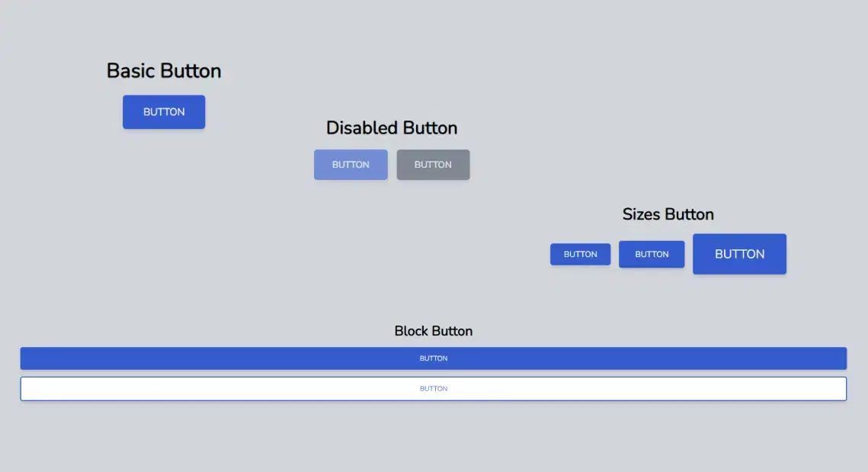Image resolution: width=868 pixels, height=472 pixels.
Task: Click the blue button under Basic Button
Action: [164, 112]
